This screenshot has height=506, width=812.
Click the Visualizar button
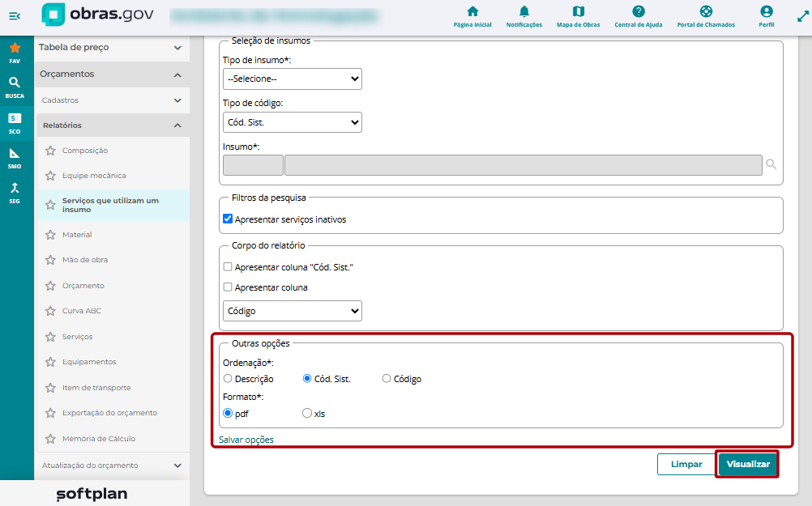point(748,464)
